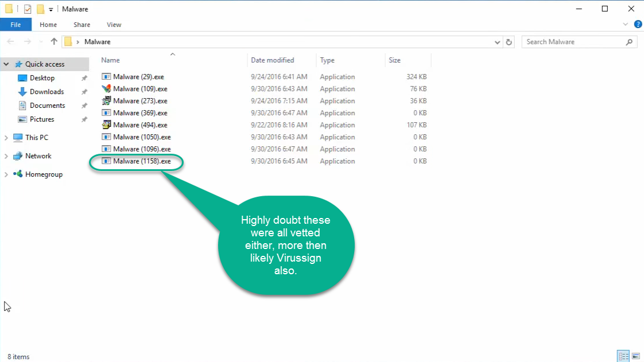Open the recent locations dropdown arrow
The height and width of the screenshot is (362, 644).
pyautogui.click(x=41, y=42)
